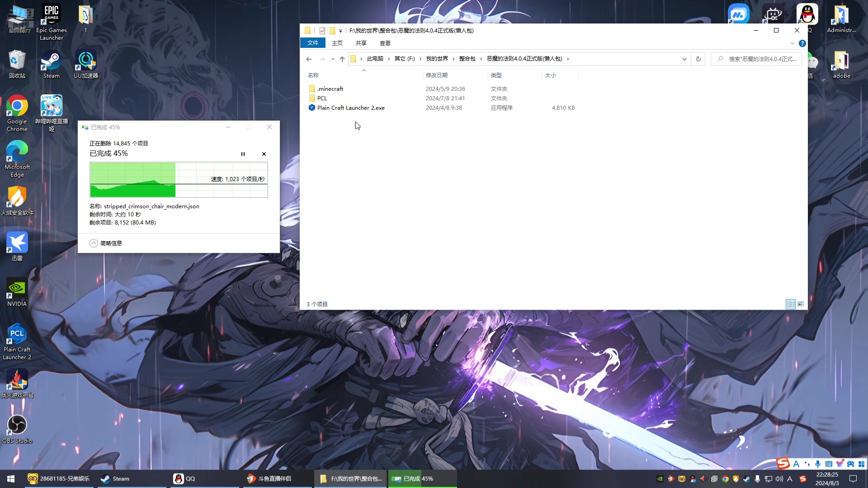The image size is (868, 488).
Task: Open 28681185-兄弟娱乐 taskbar item
Action: pyautogui.click(x=59, y=479)
